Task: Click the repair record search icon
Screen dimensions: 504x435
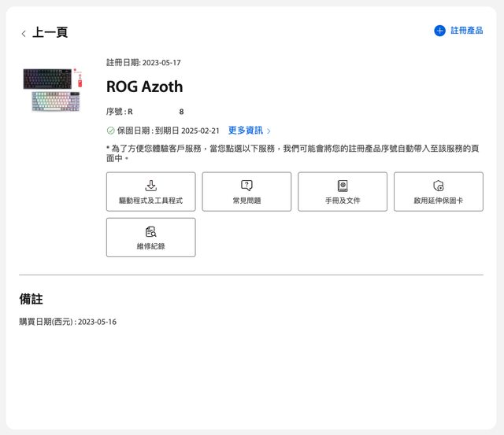Action: pyautogui.click(x=151, y=231)
